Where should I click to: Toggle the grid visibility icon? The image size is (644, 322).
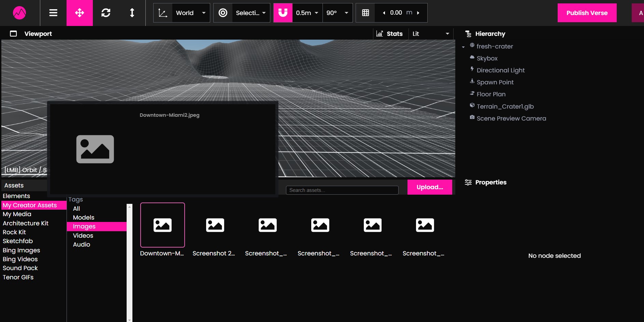pyautogui.click(x=366, y=13)
